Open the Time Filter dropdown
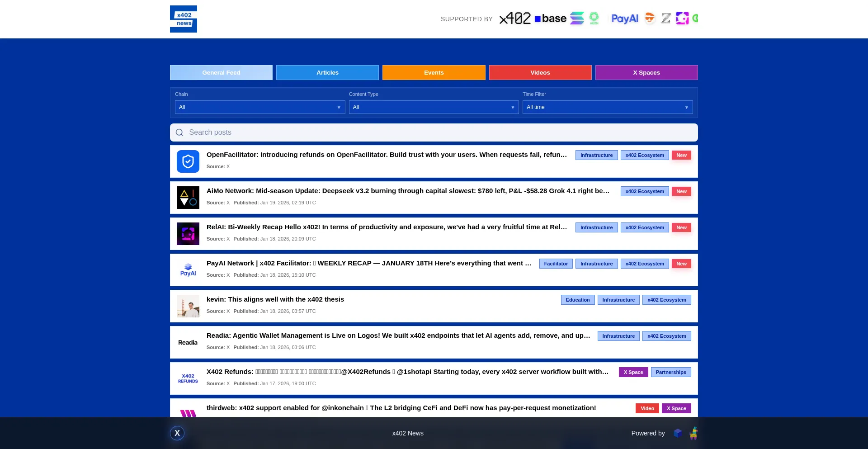This screenshot has width=868, height=449. tap(607, 107)
